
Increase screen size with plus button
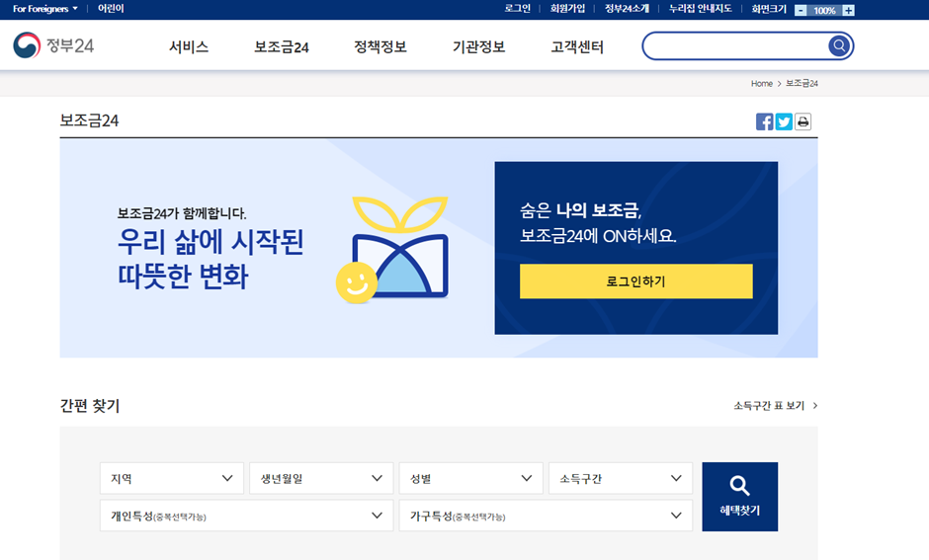(848, 10)
